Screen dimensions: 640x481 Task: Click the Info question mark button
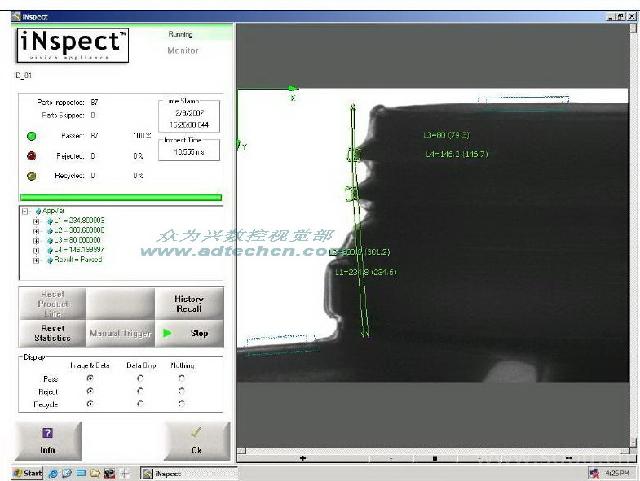click(47, 440)
